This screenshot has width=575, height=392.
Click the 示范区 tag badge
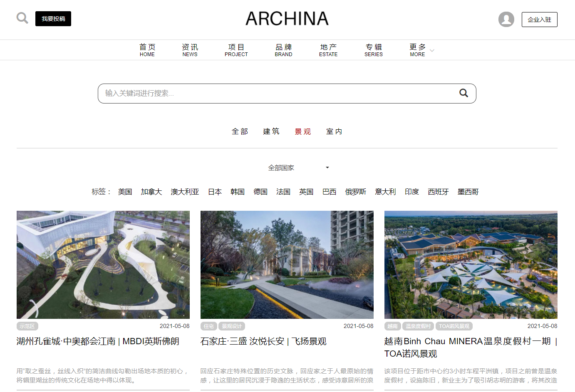[27, 326]
